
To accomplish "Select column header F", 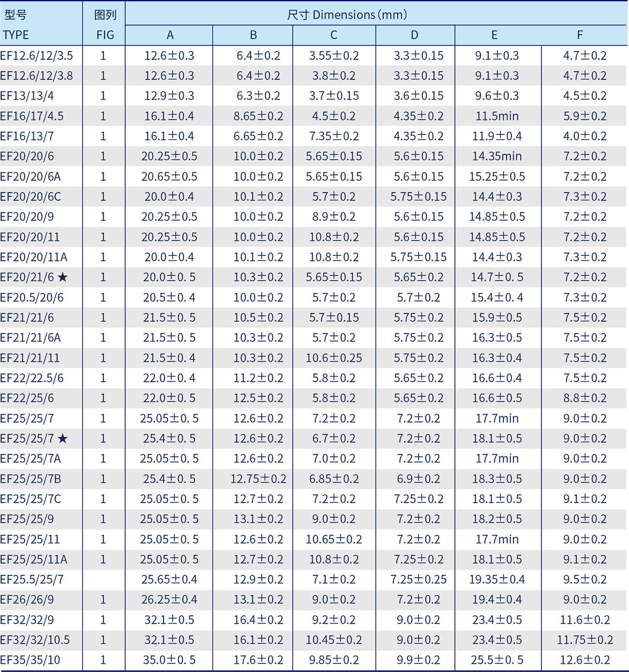I will click(x=580, y=35).
